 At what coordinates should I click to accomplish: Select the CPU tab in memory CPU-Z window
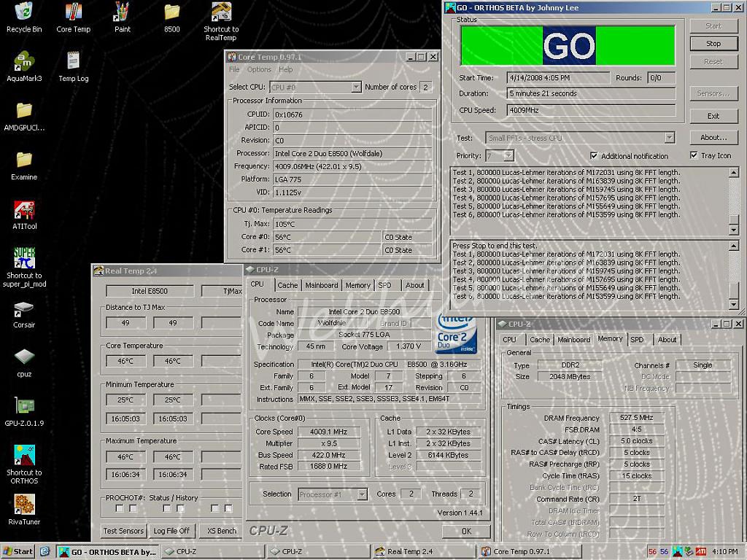coord(509,340)
